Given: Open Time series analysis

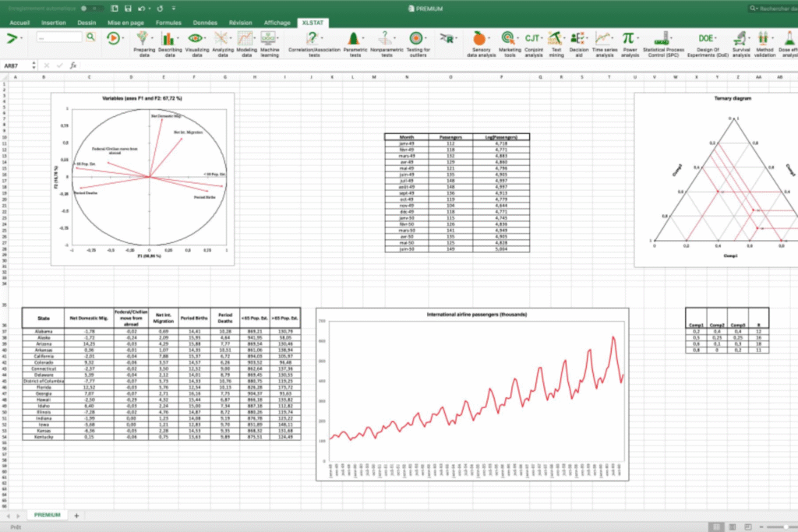Looking at the screenshot, I should pos(604,44).
